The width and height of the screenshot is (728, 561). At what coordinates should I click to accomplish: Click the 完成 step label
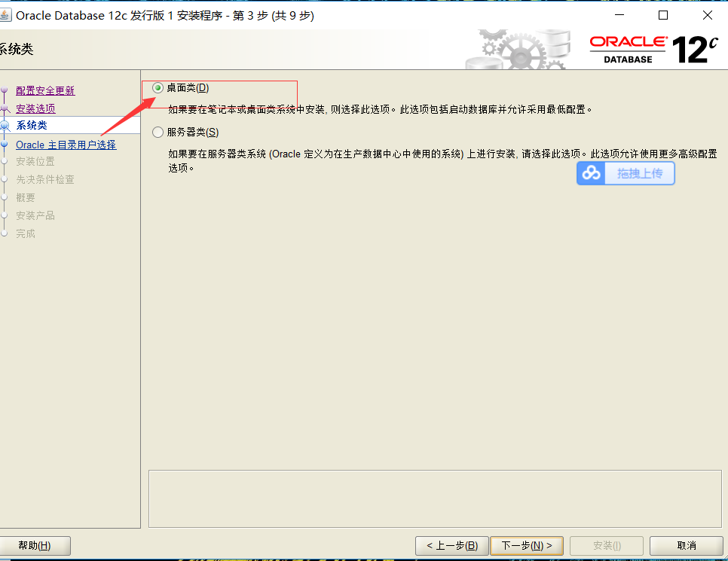(26, 234)
